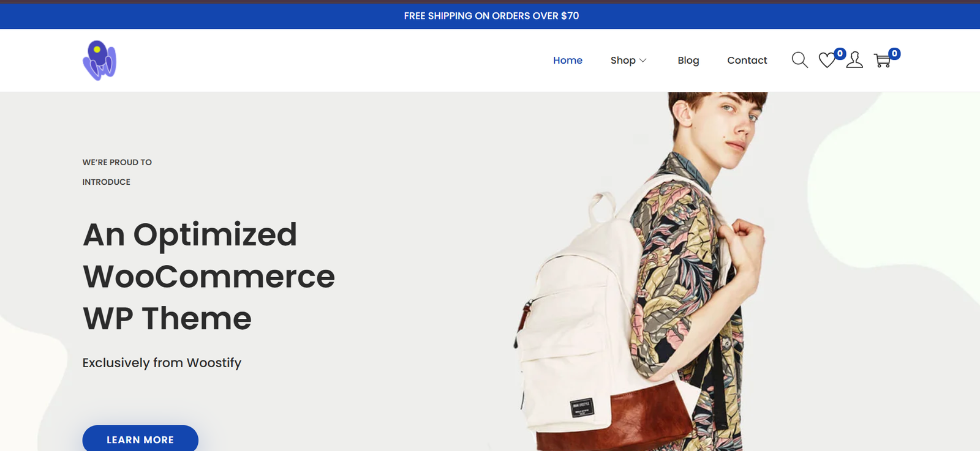
Task: Visit the Contact page
Action: [747, 60]
